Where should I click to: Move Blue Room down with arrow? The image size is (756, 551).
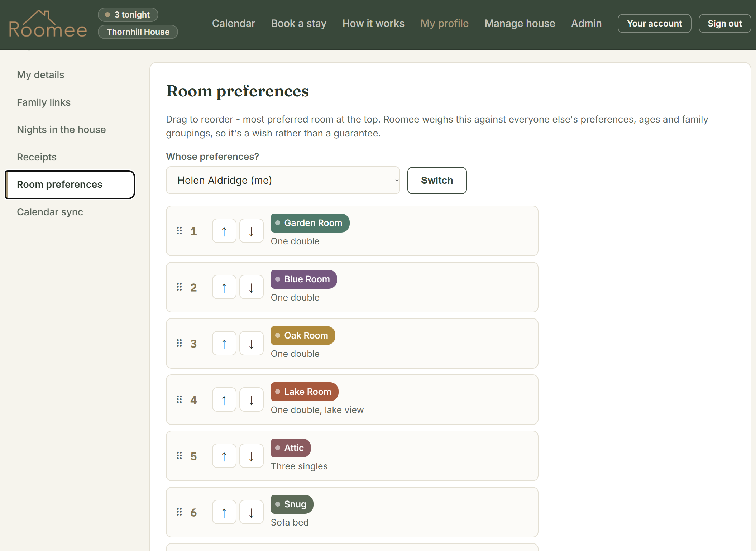pos(252,287)
